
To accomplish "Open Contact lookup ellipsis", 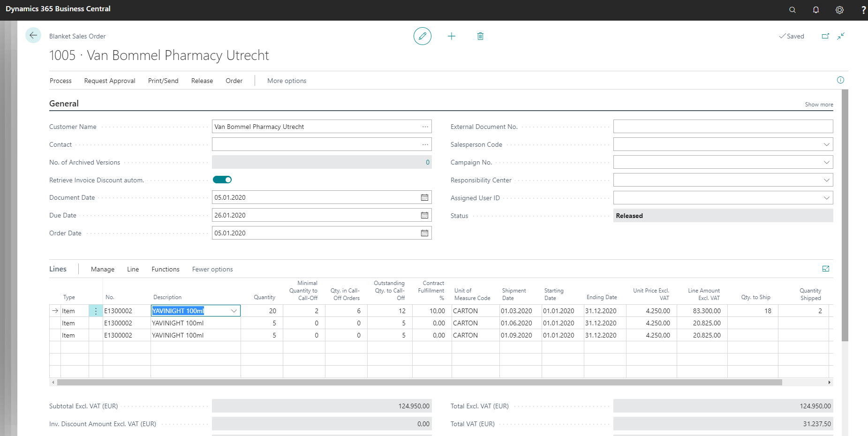I will coord(425,144).
